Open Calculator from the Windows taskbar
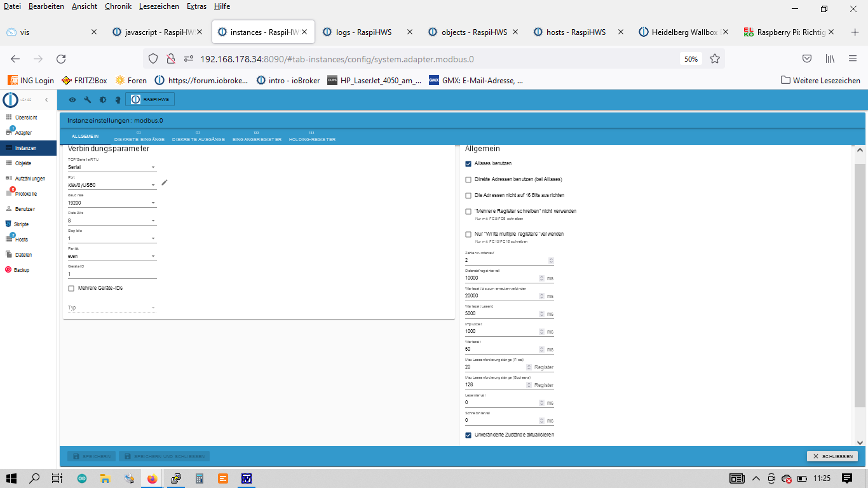This screenshot has height=488, width=868. [199, 478]
